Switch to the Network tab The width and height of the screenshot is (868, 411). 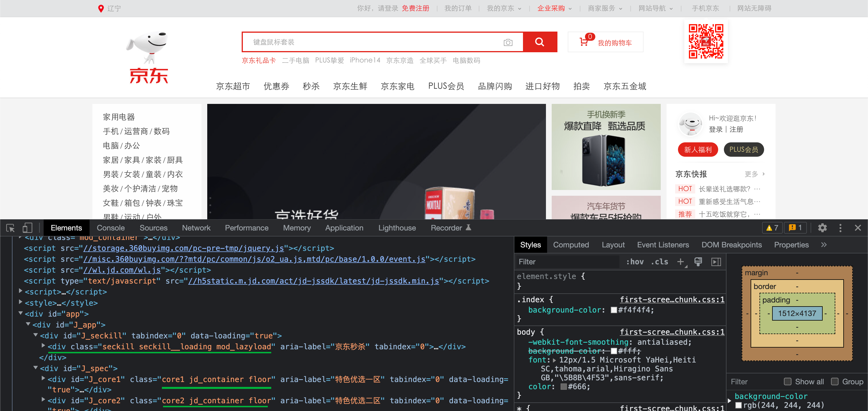[x=196, y=228]
